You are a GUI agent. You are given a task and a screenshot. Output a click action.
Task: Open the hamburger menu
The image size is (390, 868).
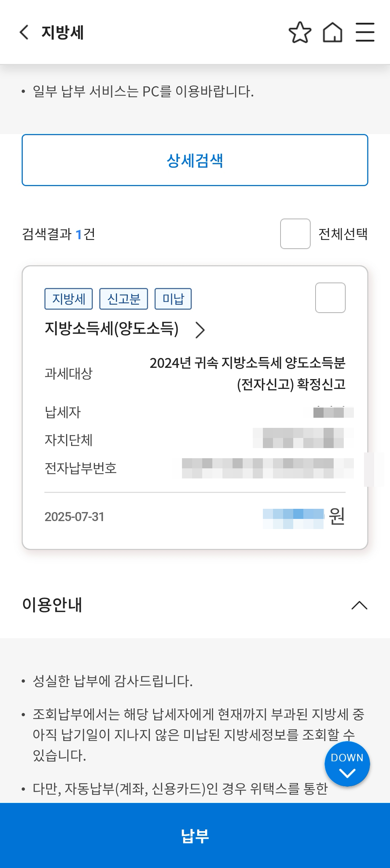click(x=365, y=32)
